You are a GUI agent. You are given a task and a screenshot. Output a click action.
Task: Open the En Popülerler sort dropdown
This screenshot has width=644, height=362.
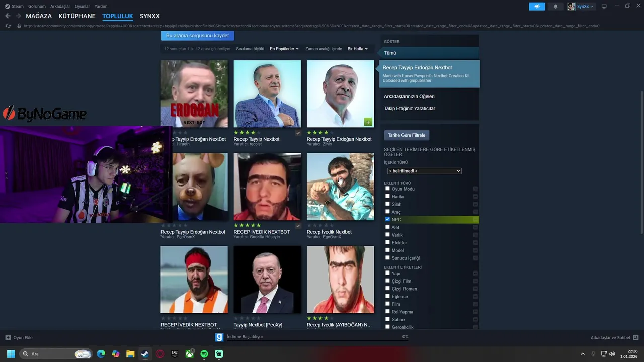pyautogui.click(x=284, y=49)
